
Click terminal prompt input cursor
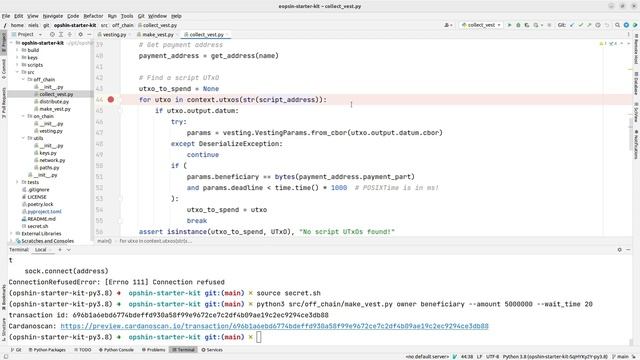point(259,337)
